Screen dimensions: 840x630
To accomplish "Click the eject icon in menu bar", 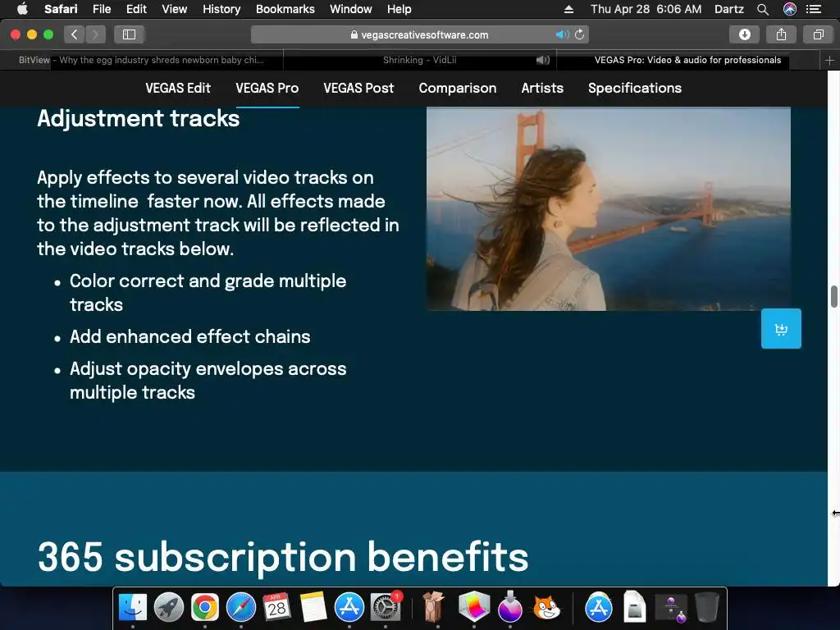I will click(569, 9).
